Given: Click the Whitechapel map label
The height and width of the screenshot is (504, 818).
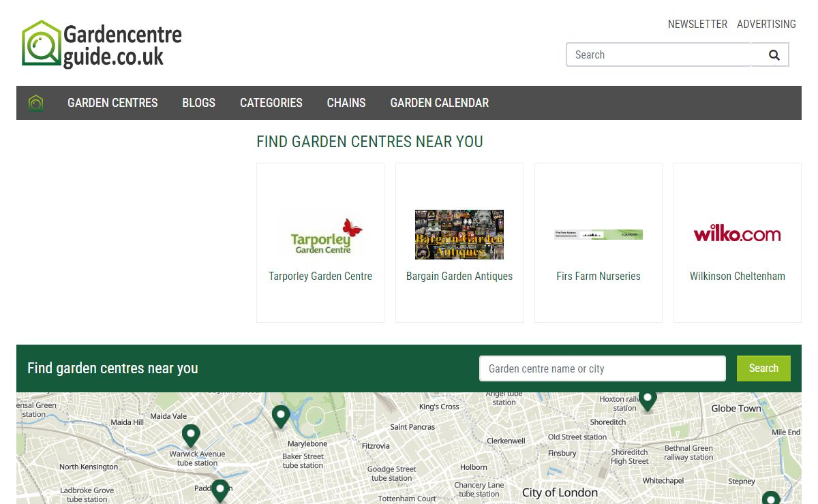Looking at the screenshot, I should 663,481.
